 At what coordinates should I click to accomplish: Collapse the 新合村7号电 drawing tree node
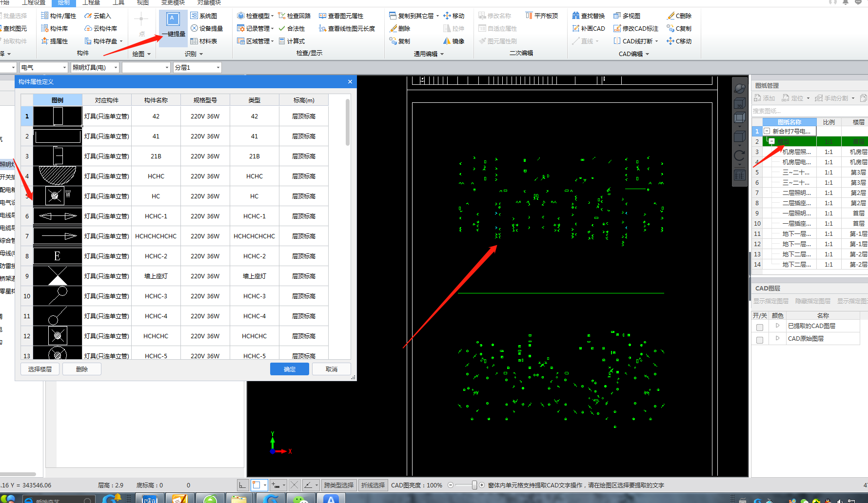[767, 131]
